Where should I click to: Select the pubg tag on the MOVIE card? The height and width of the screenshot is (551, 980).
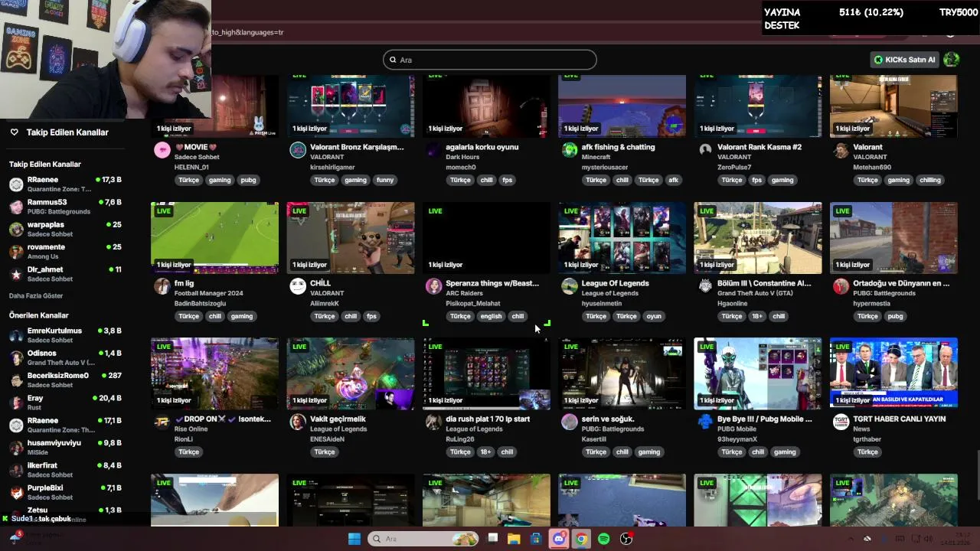248,181
